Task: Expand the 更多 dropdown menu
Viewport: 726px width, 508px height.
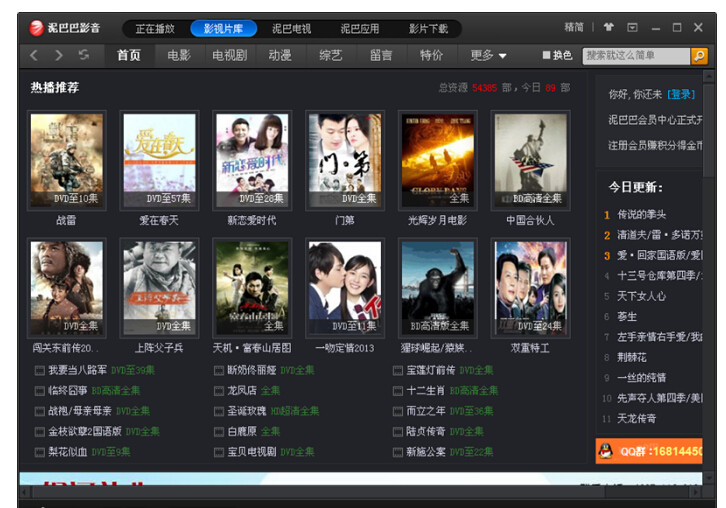Action: click(488, 56)
